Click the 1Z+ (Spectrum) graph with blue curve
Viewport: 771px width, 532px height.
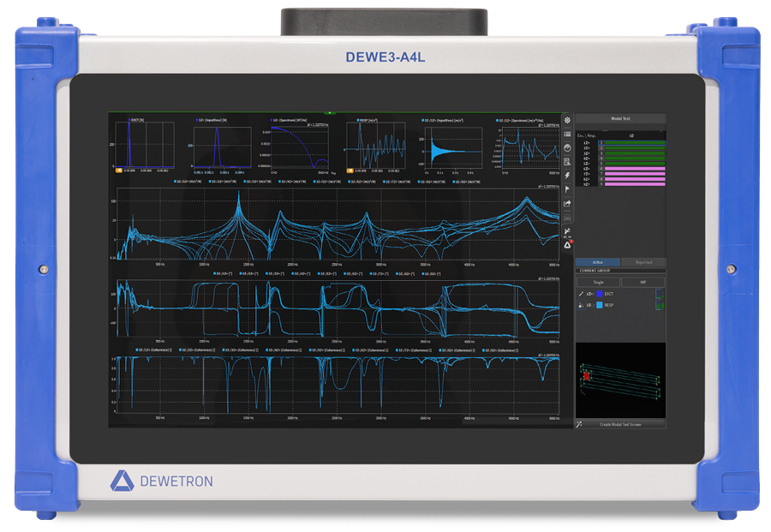300,147
